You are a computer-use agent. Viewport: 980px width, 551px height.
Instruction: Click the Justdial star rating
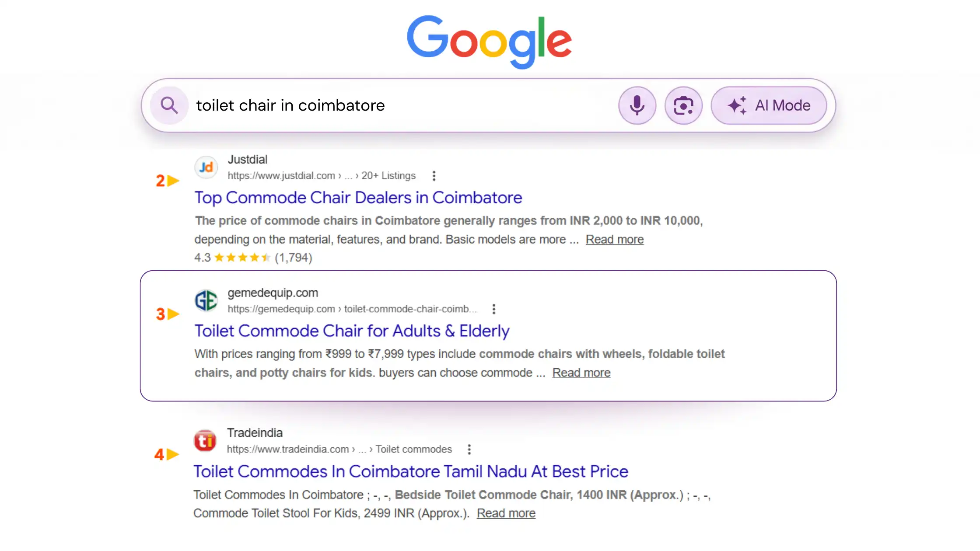coord(242,258)
